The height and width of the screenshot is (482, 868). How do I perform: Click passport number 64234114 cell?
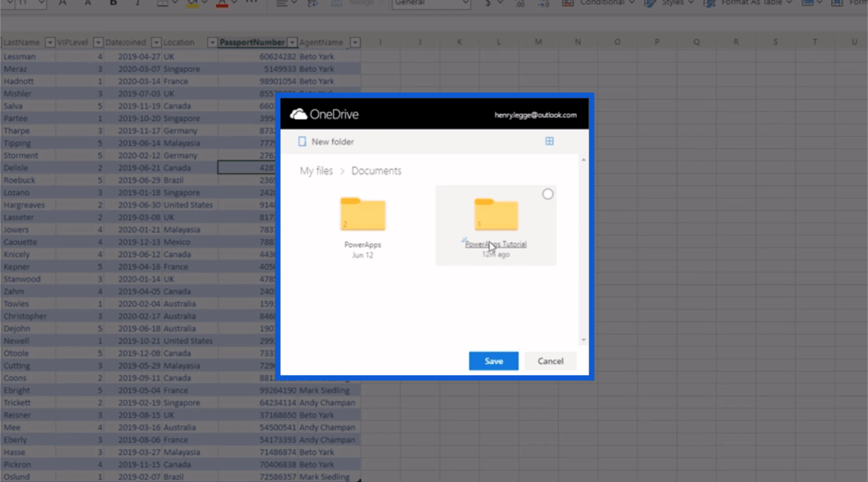tap(258, 403)
